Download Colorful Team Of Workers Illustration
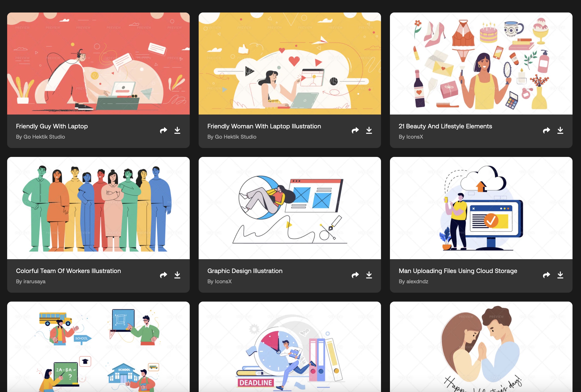Image resolution: width=581 pixels, height=392 pixels. tap(177, 275)
